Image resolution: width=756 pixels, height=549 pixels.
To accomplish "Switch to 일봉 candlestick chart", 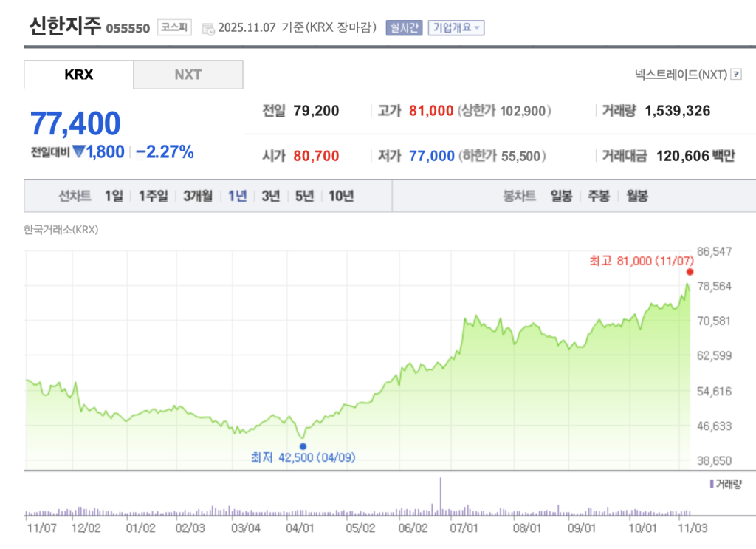I will [561, 196].
